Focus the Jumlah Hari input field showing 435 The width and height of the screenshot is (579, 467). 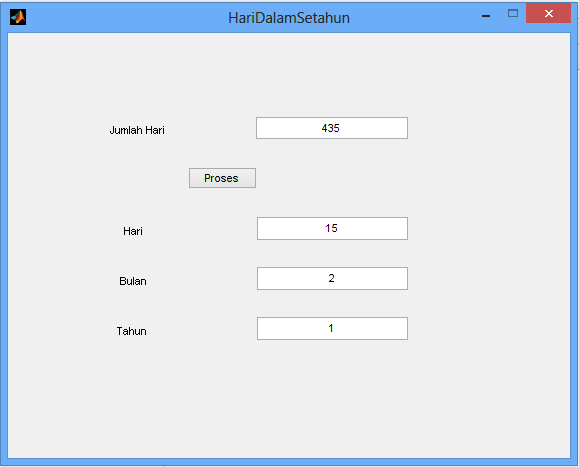[332, 128]
